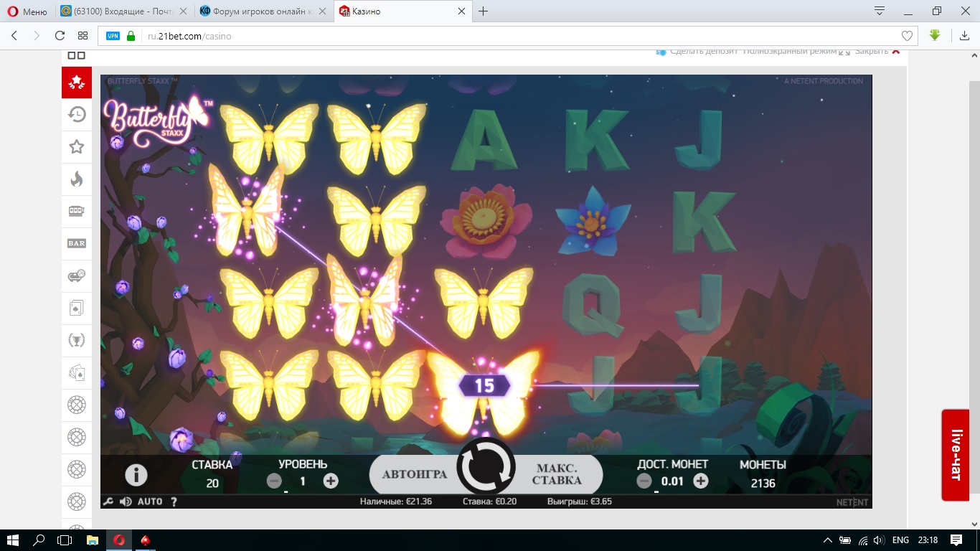Click the Opera icon on the taskbar
The height and width of the screenshot is (551, 980).
click(119, 540)
